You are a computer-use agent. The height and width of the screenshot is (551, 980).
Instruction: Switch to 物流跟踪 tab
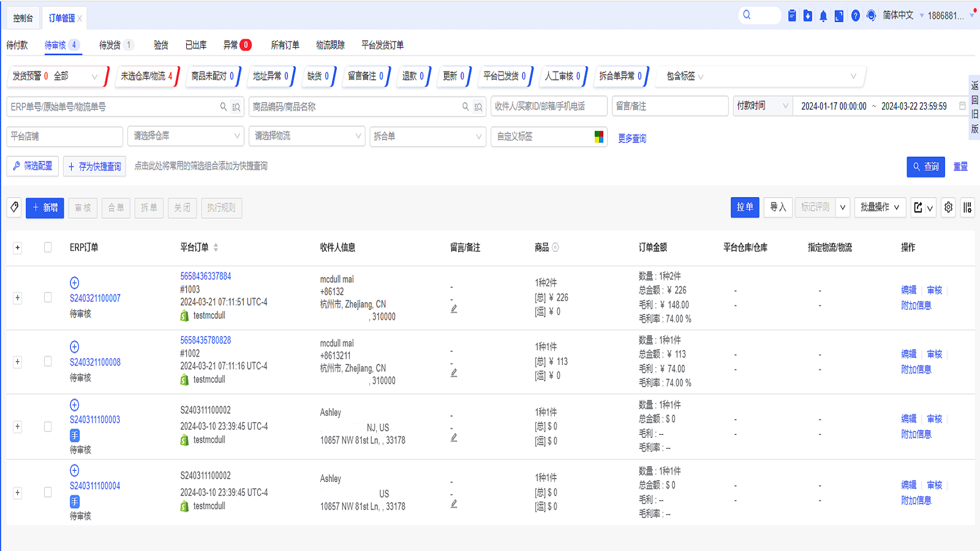point(330,45)
